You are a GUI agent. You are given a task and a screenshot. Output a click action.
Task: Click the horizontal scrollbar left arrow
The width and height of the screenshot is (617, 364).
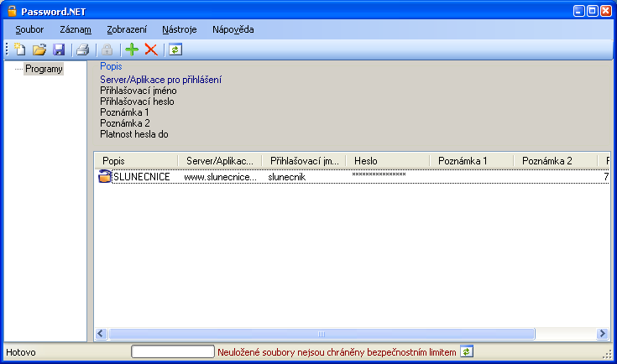click(x=101, y=334)
